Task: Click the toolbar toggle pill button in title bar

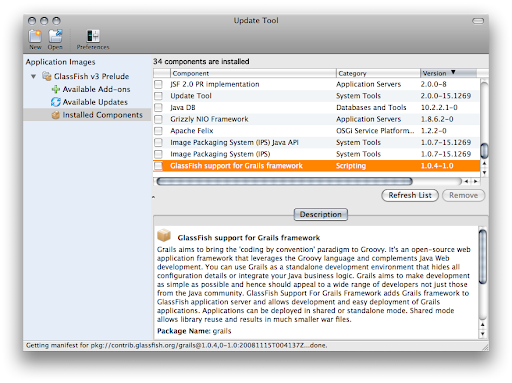Action: [478, 21]
